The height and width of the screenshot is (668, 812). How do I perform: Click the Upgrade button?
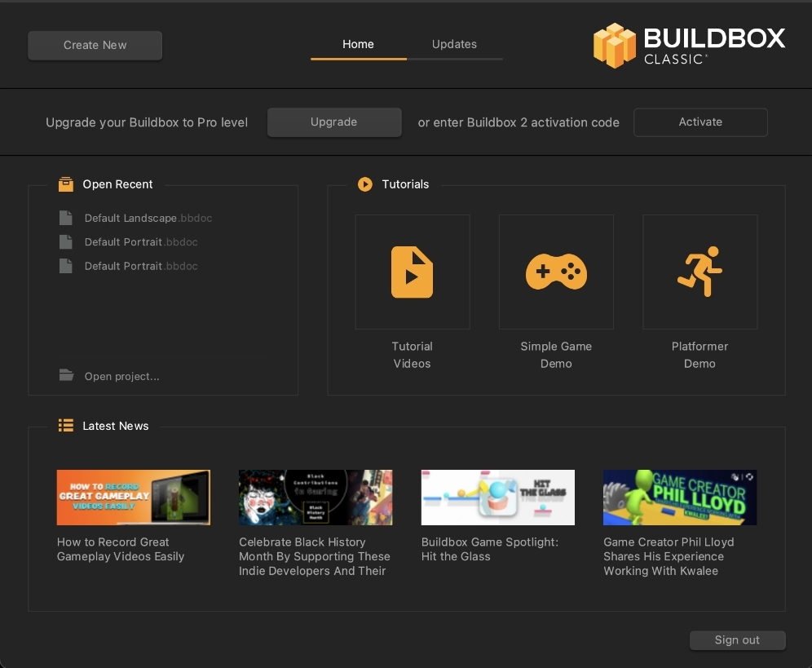[334, 122]
